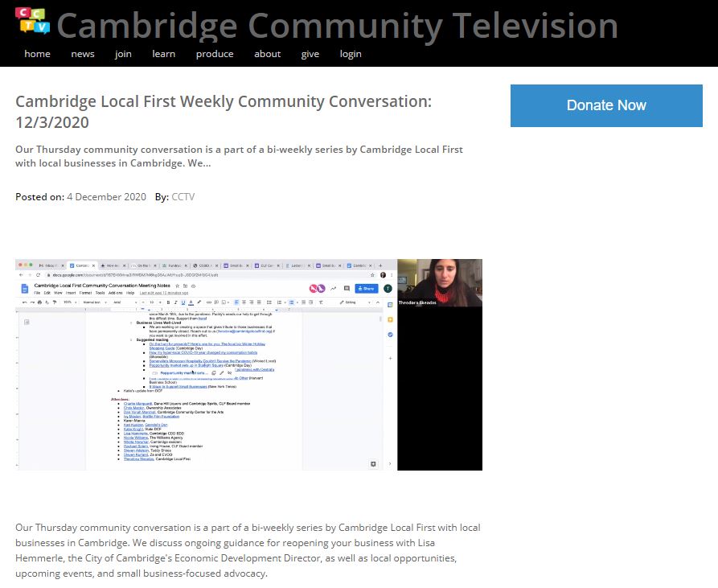Click the CCTV author link

(x=183, y=197)
